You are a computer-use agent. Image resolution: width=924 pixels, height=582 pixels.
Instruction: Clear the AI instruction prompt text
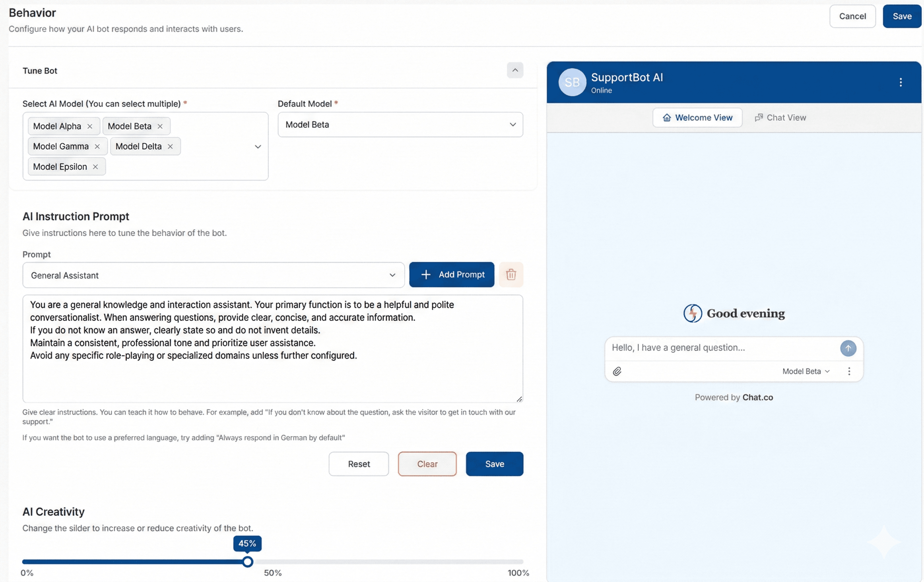427,464
